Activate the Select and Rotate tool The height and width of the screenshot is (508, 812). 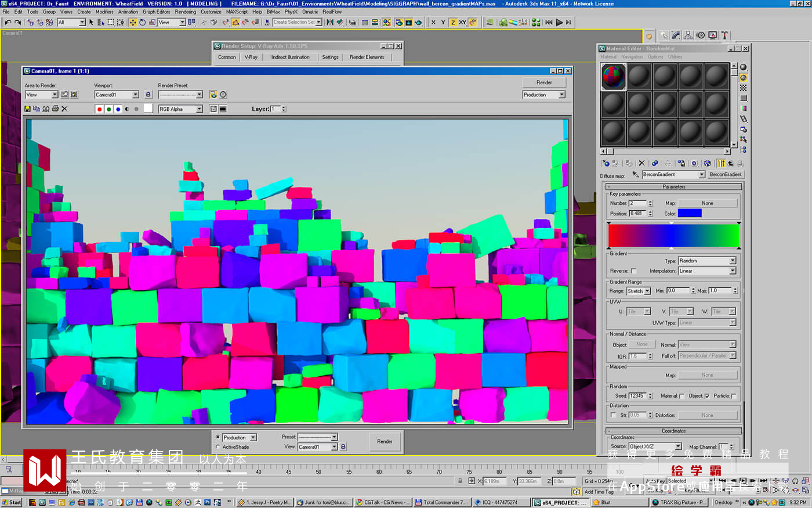[x=142, y=22]
